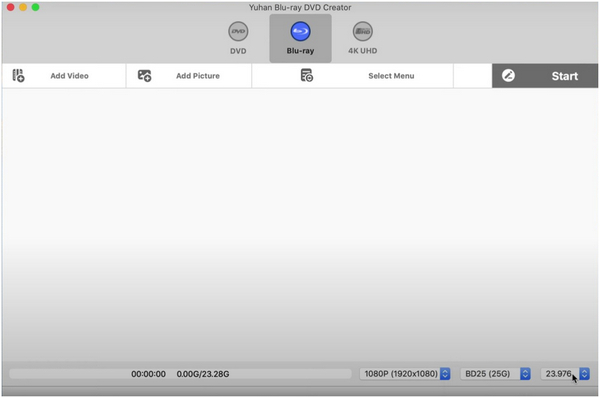
Task: Switch to the 4K UHD tab label
Action: (x=362, y=51)
